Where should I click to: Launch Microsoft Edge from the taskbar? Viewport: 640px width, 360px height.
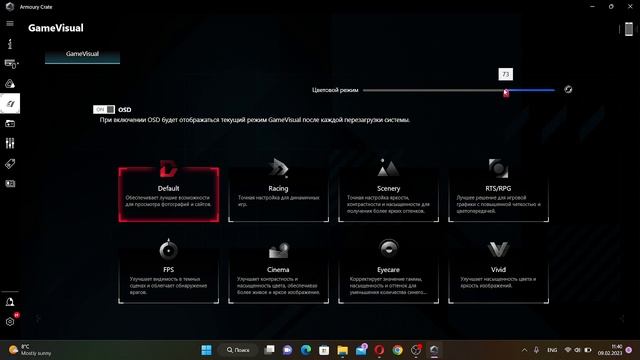(x=306, y=350)
